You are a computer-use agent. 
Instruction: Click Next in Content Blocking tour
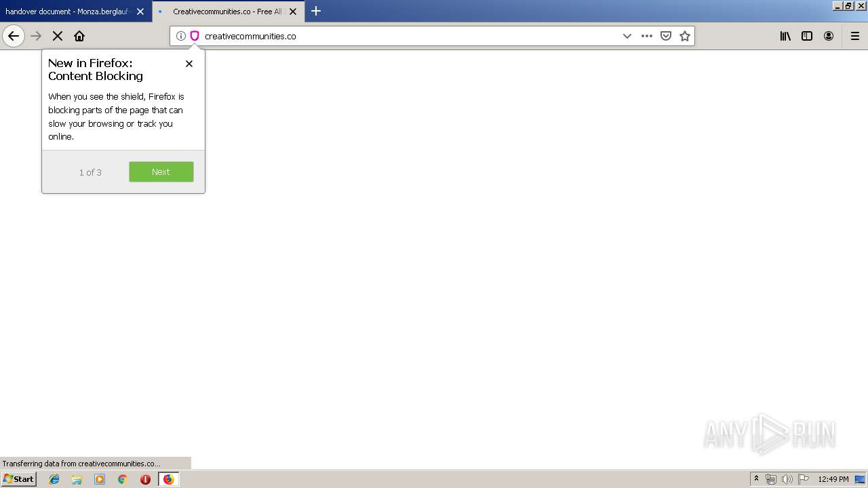pyautogui.click(x=161, y=171)
